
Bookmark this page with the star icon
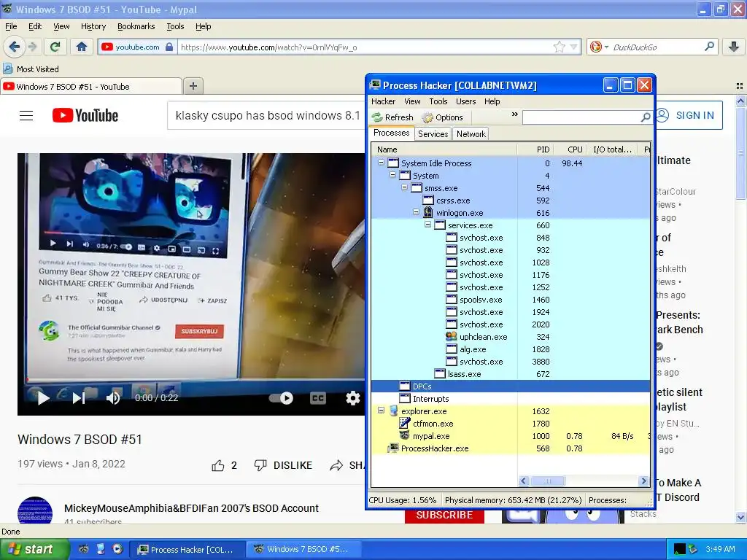coord(559,47)
